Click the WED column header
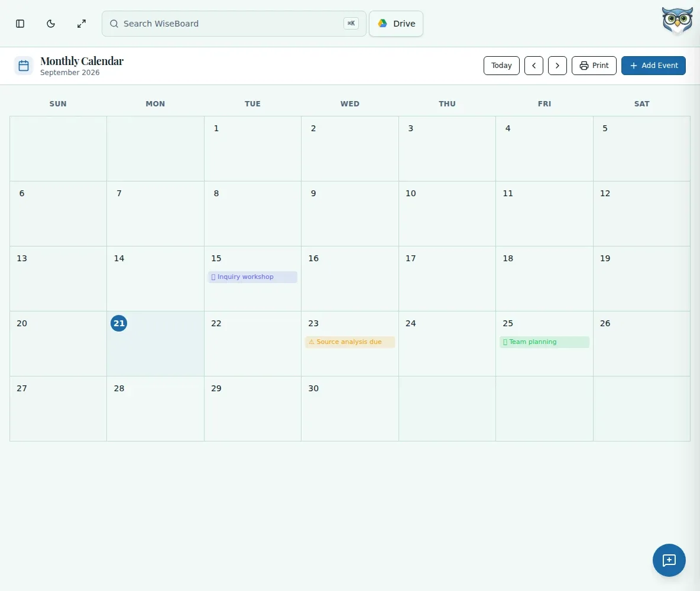Screen dimensions: 700x591 click(350, 103)
